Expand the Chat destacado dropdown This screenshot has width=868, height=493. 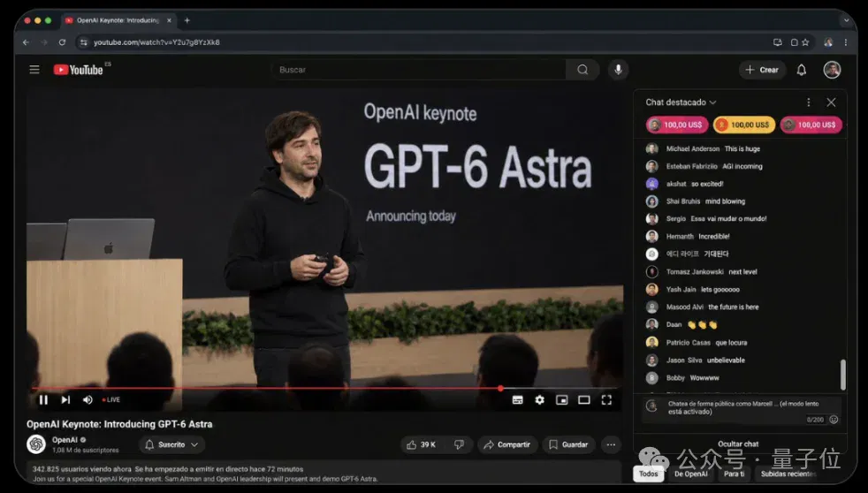pos(681,102)
